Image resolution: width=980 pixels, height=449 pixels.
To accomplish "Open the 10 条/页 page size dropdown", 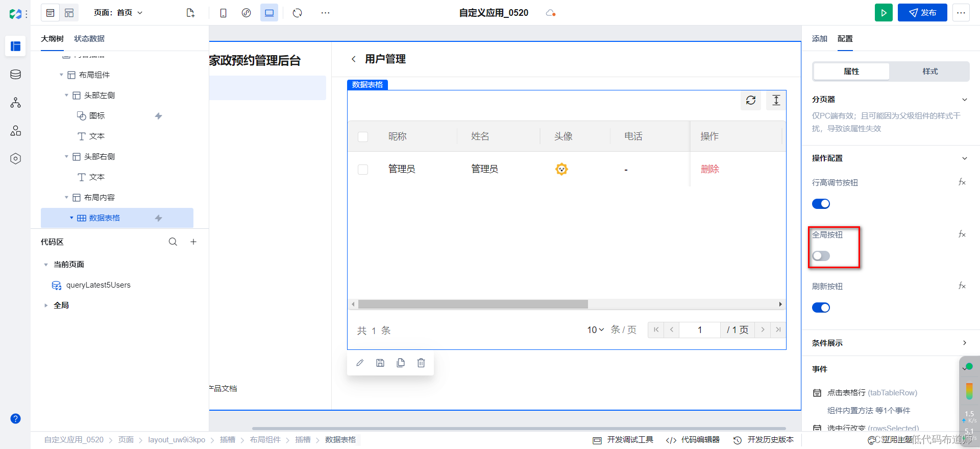I will coord(595,330).
